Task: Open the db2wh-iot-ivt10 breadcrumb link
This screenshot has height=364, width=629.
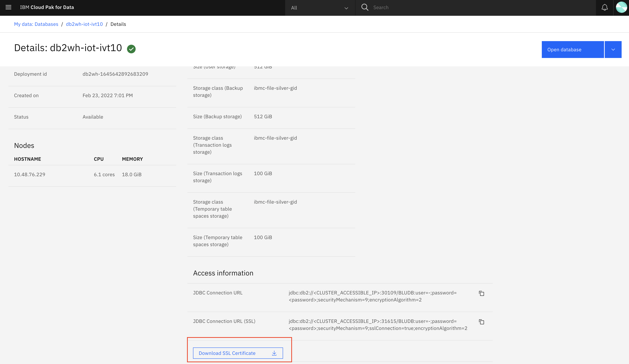Action: click(84, 24)
